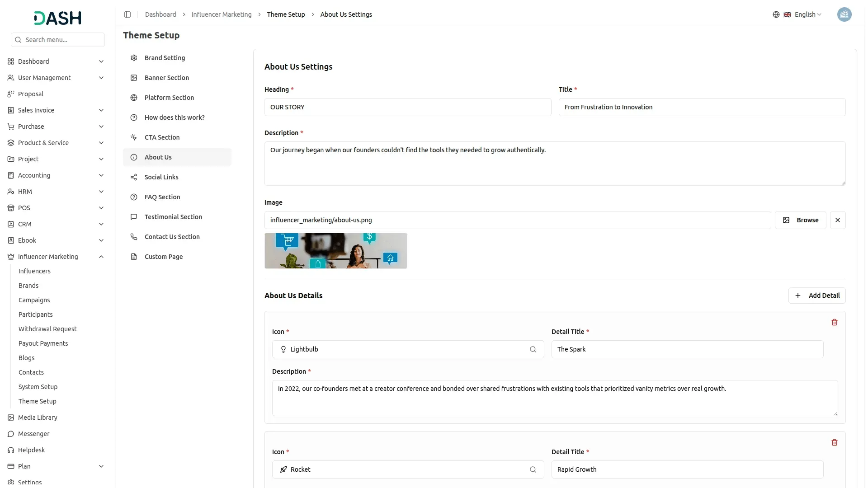The width and height of the screenshot is (868, 488).
Task: Click search icon in Lightbulb icon field
Action: [533, 349]
